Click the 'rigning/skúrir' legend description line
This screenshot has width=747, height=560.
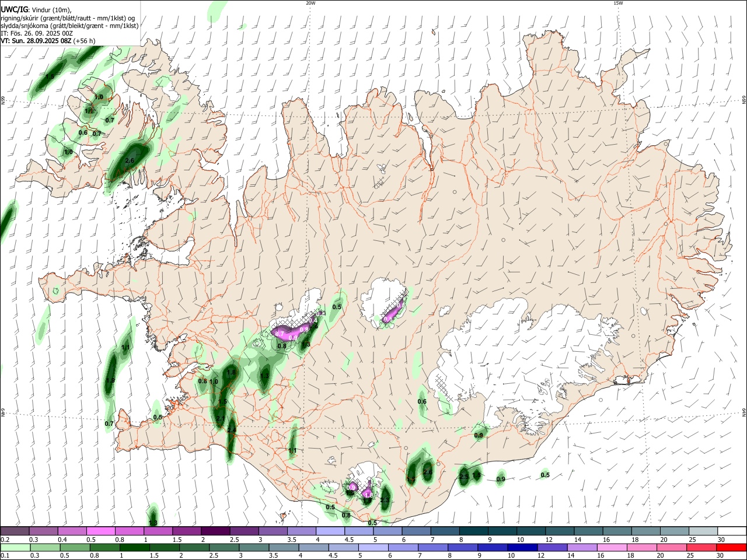tap(68, 17)
